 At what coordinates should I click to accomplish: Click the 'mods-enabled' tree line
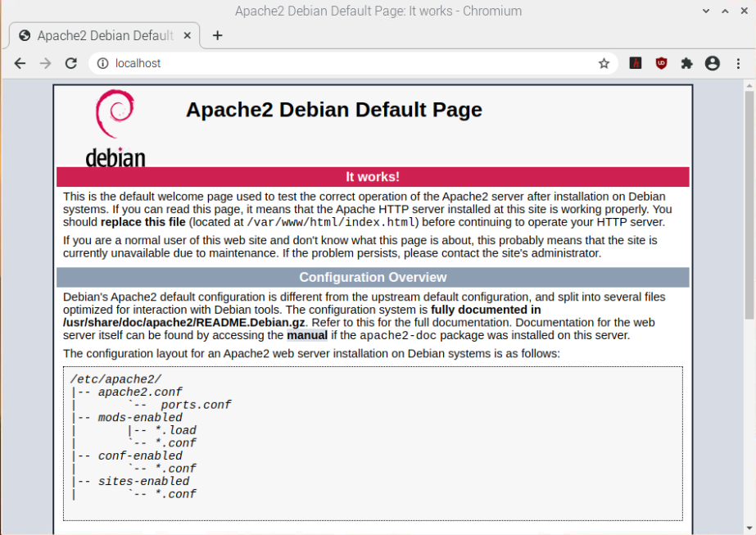(140, 417)
